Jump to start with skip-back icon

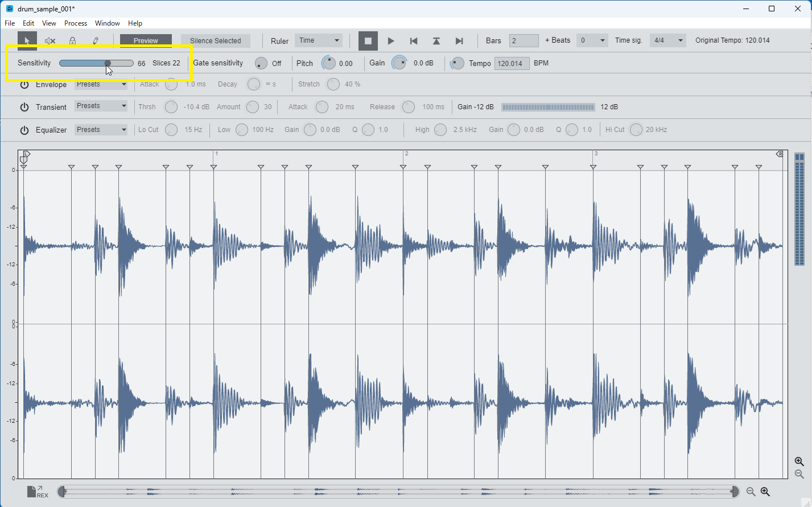coord(414,41)
